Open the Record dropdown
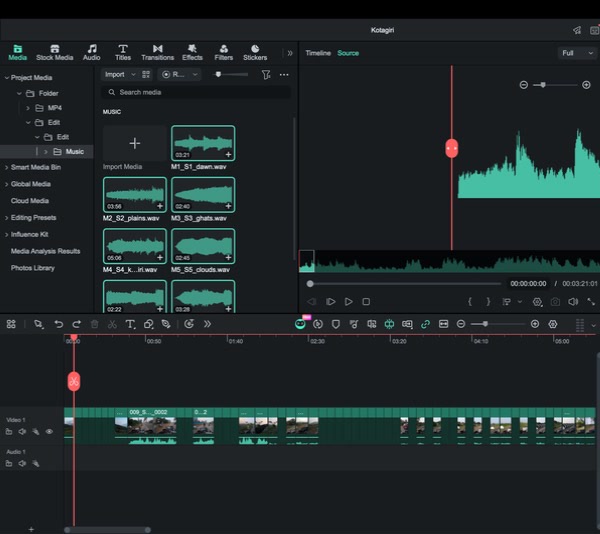 [x=180, y=75]
